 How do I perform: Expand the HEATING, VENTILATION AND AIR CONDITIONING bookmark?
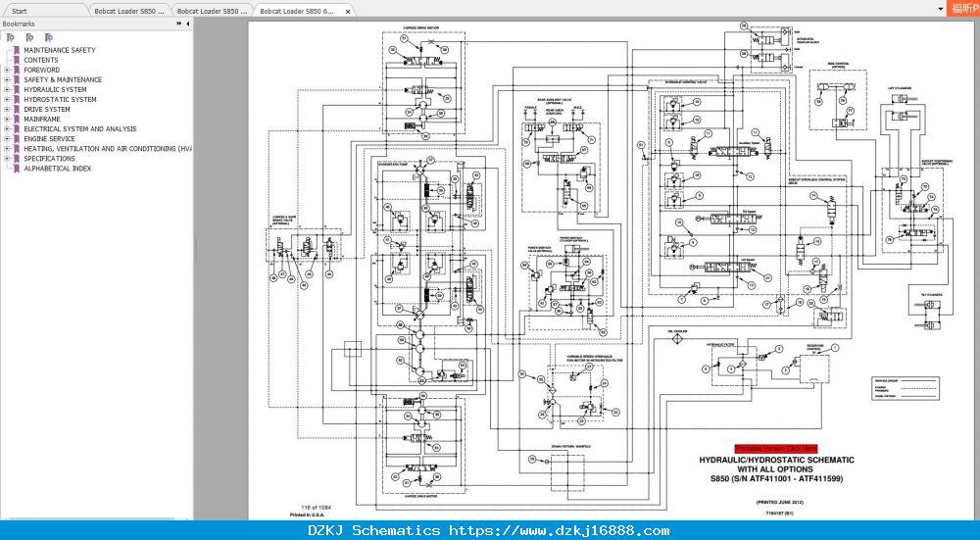(x=7, y=149)
